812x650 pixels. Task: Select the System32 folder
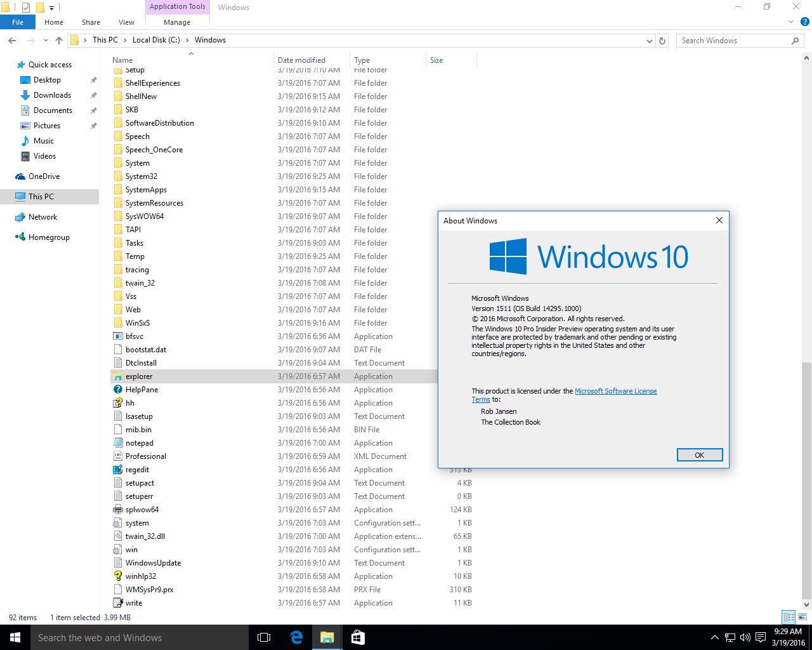141,176
